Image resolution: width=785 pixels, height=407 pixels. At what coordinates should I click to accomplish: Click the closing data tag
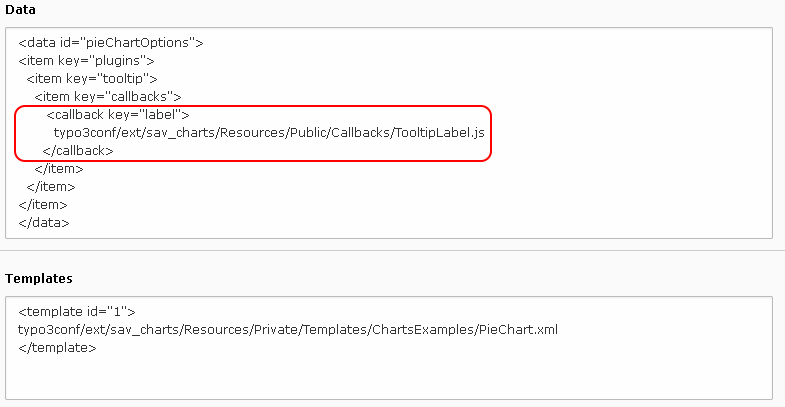click(44, 223)
